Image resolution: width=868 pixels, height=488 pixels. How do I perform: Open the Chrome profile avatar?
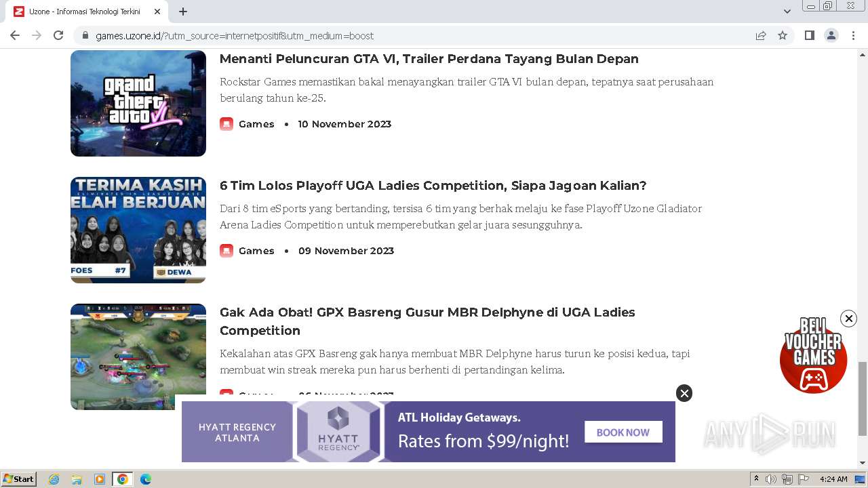[831, 36]
